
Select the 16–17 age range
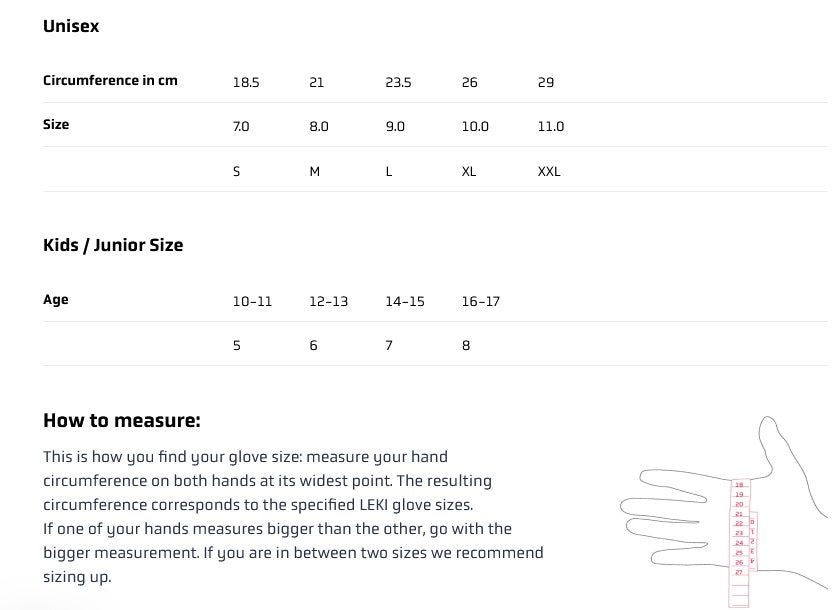click(x=480, y=301)
